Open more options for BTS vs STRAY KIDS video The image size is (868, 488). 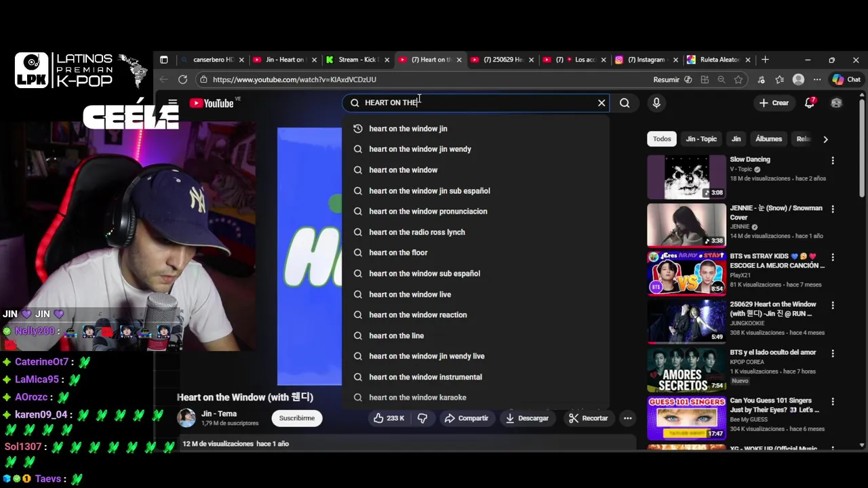[833, 258]
